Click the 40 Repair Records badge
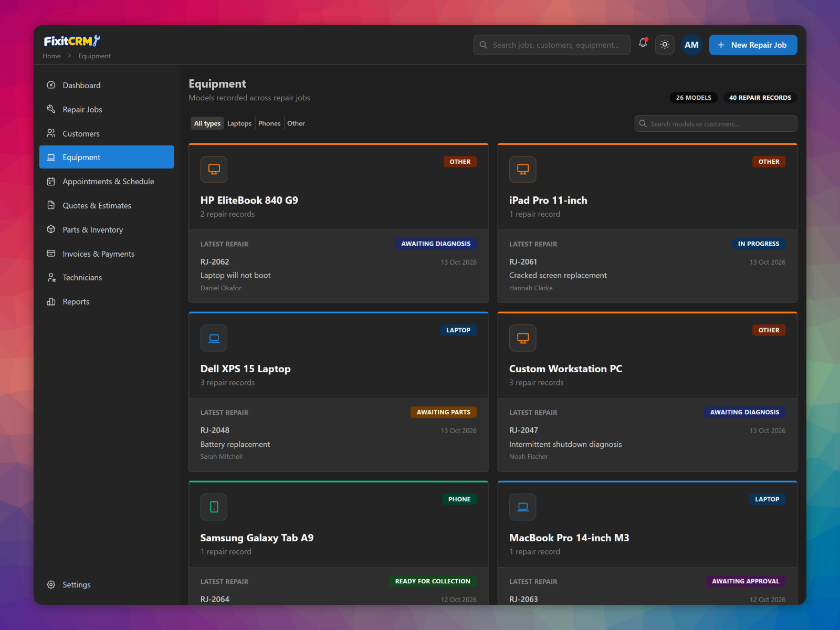840x630 pixels. 760,98
